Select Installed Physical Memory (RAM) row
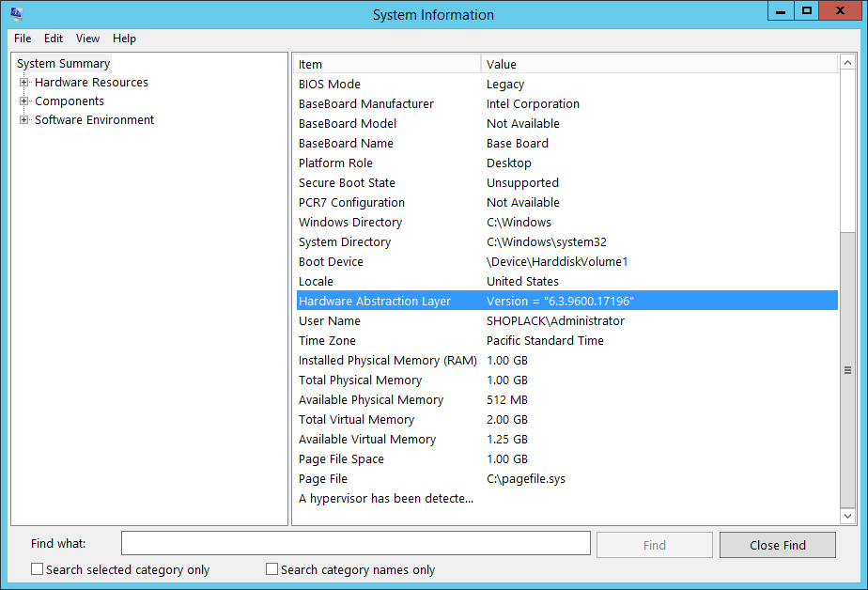868x590 pixels. point(566,361)
